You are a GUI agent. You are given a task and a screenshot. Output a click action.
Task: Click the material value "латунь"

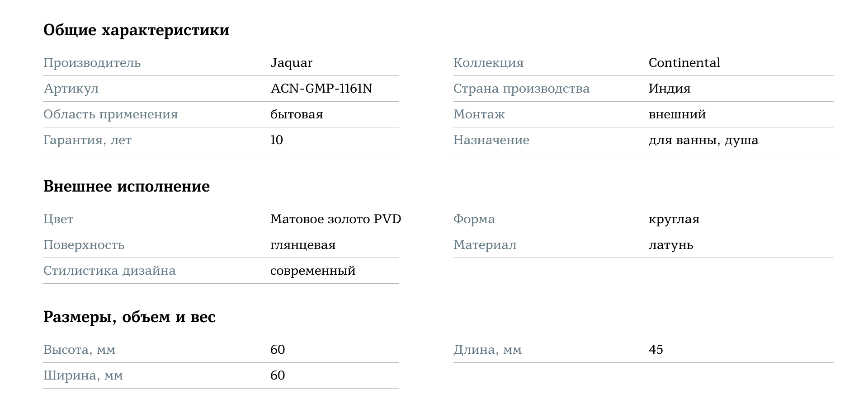(x=670, y=245)
